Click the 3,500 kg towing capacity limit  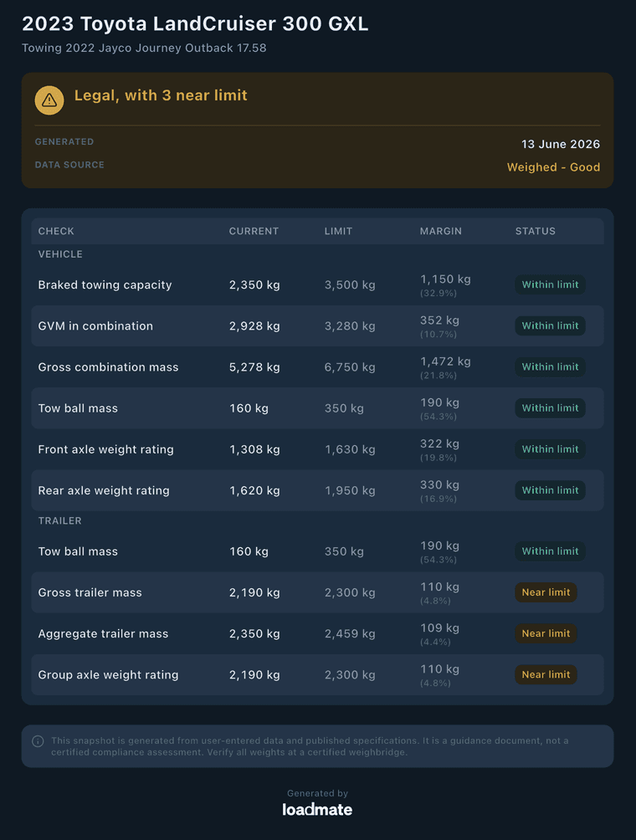tap(350, 285)
